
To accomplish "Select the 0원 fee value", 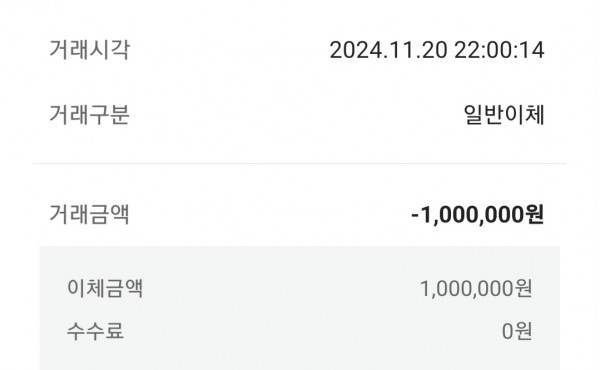I will tap(517, 331).
